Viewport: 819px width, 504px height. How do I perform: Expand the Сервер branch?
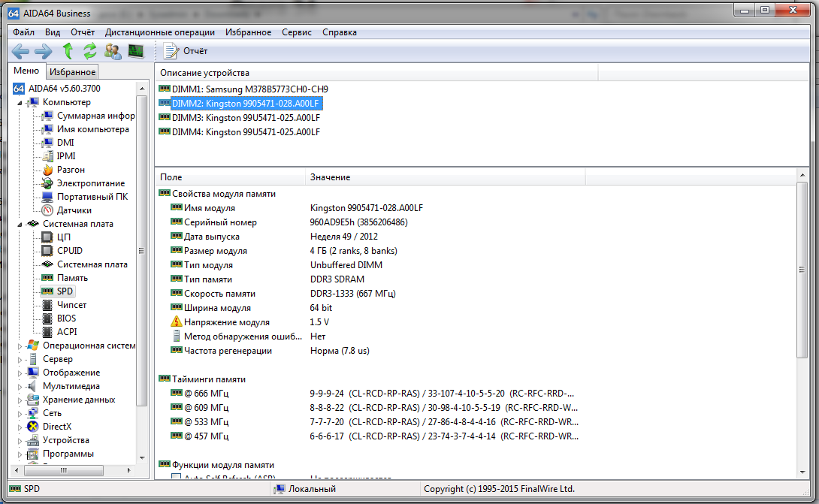(20, 359)
